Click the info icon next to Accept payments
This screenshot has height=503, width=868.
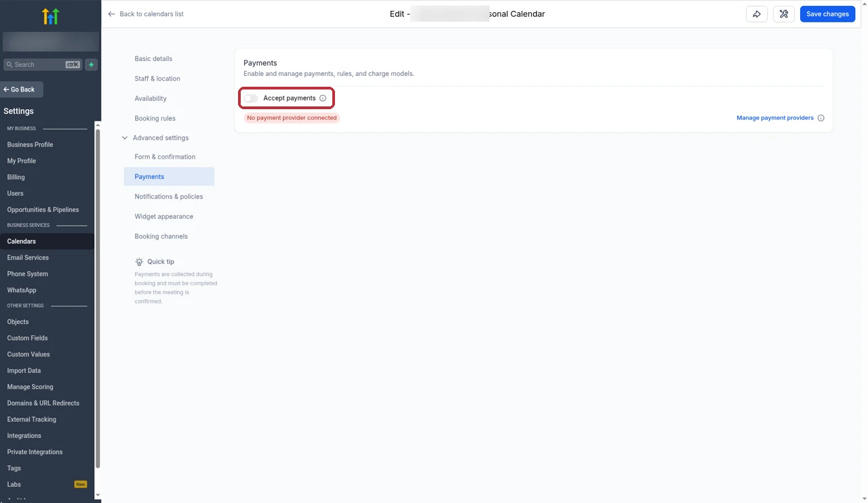pos(323,98)
